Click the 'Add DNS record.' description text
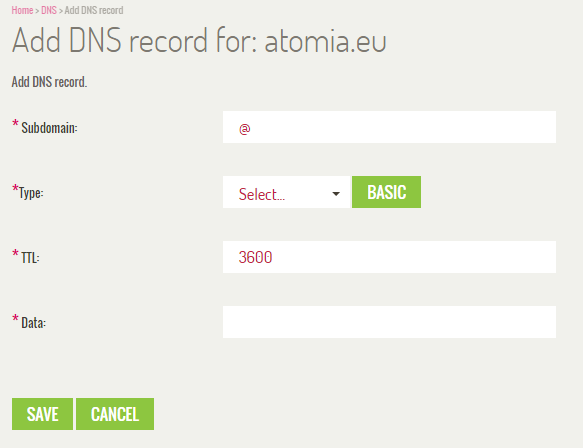The height and width of the screenshot is (448, 583). tap(49, 82)
